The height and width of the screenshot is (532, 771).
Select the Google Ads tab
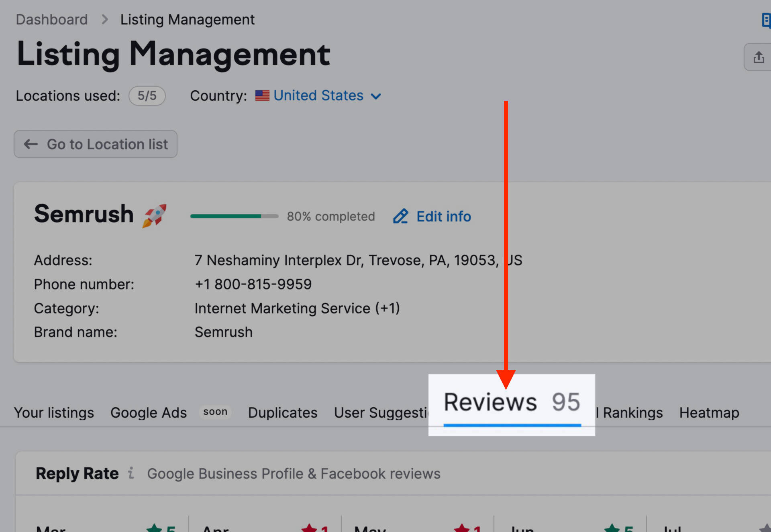(148, 412)
